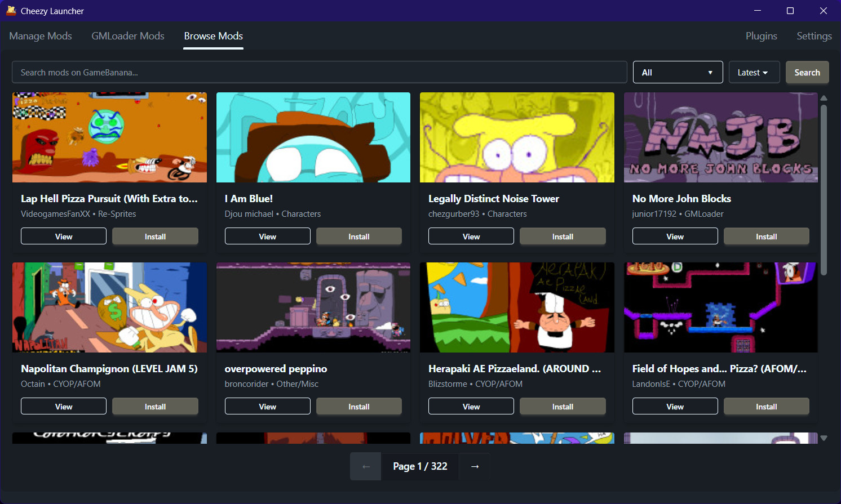The image size is (841, 504).
Task: Open the Latest sort dropdown
Action: [x=754, y=72]
